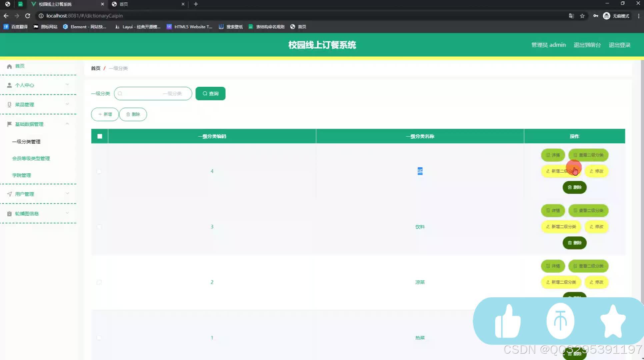Open the 图标网站 bookmark
This screenshot has width=644, height=360.
pyautogui.click(x=45, y=27)
